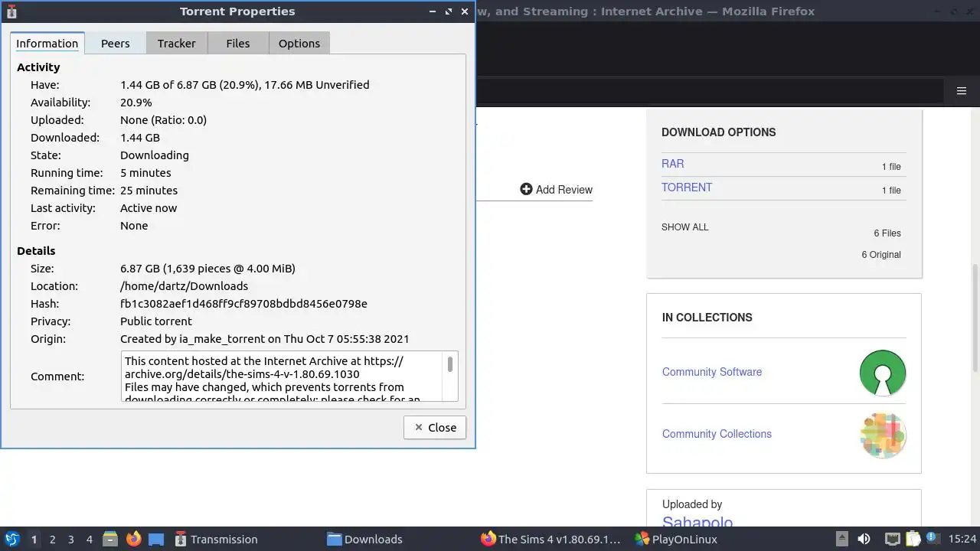This screenshot has width=980, height=551.
Task: Click the 'Downloading' state value
Action: click(155, 155)
